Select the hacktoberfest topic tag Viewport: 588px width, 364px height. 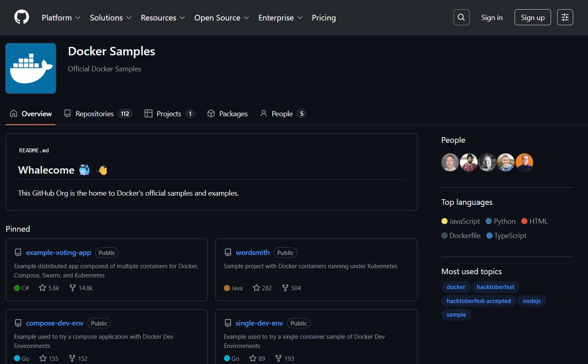coord(496,287)
